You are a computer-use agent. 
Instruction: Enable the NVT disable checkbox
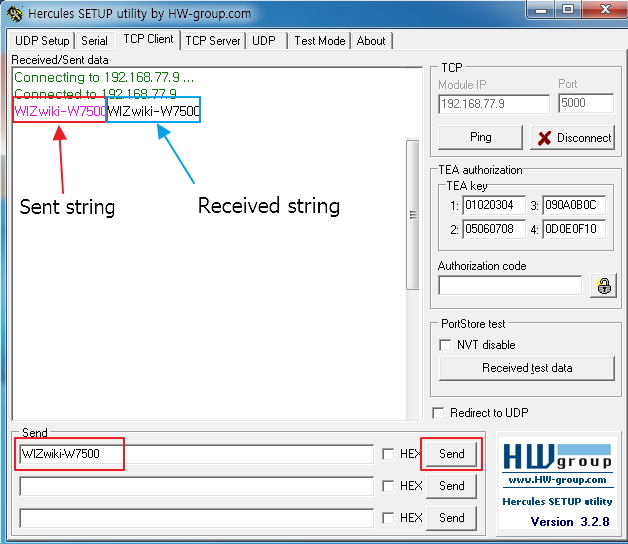point(445,345)
